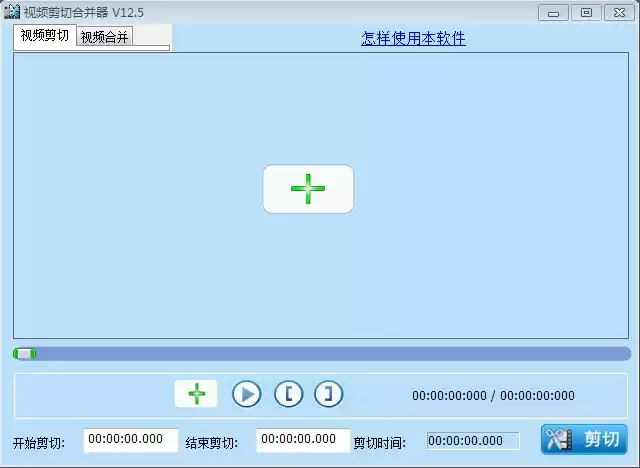Click the app icon in the title bar

click(12, 12)
